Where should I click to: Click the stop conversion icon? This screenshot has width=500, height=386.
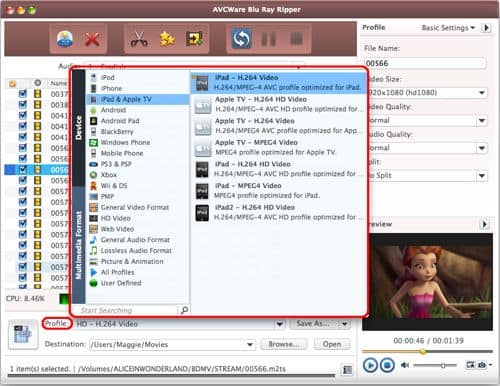click(x=296, y=38)
